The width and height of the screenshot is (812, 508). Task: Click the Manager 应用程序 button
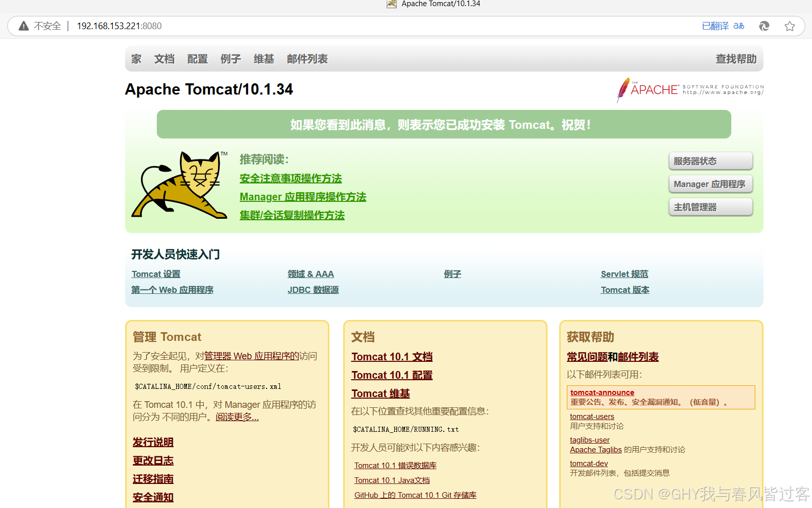point(710,184)
